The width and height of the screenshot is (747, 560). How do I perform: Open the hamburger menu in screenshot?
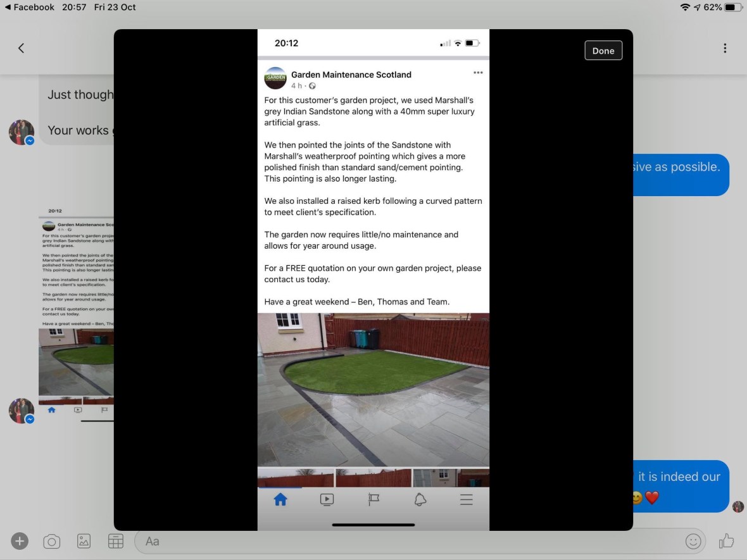pos(467,500)
